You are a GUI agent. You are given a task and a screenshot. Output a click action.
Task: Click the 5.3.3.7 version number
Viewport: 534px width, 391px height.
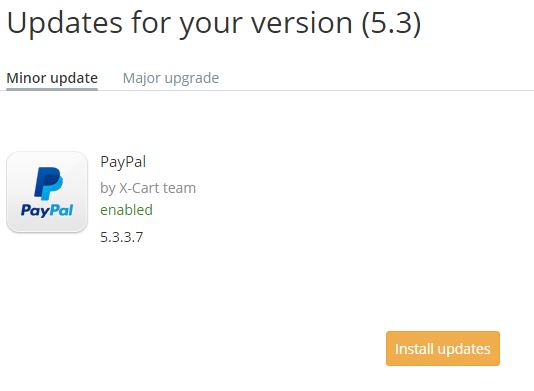pos(122,237)
